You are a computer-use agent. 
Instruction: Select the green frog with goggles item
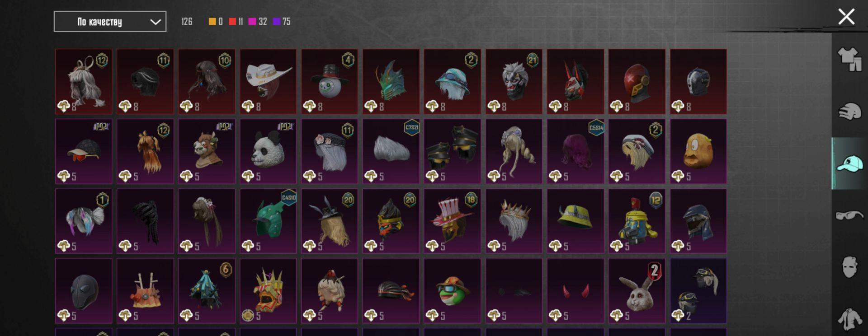tap(453, 291)
